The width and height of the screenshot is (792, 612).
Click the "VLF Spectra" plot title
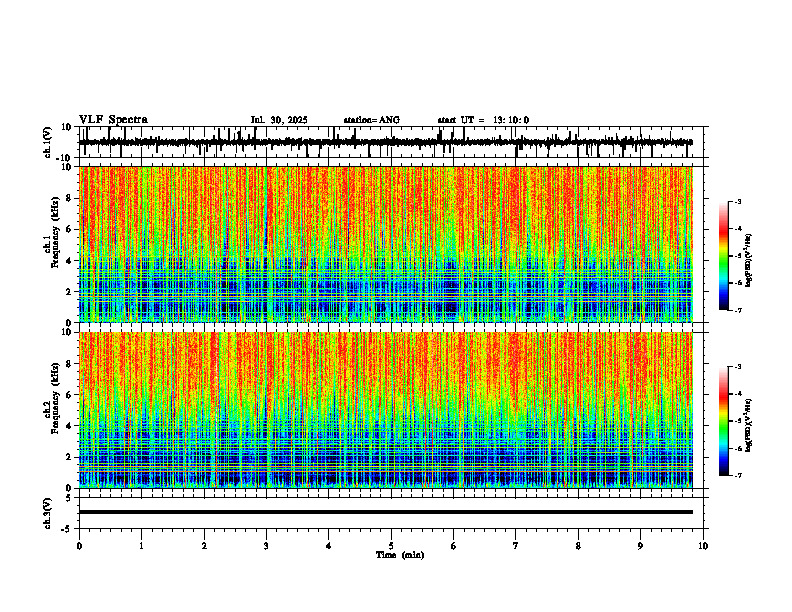[113, 120]
